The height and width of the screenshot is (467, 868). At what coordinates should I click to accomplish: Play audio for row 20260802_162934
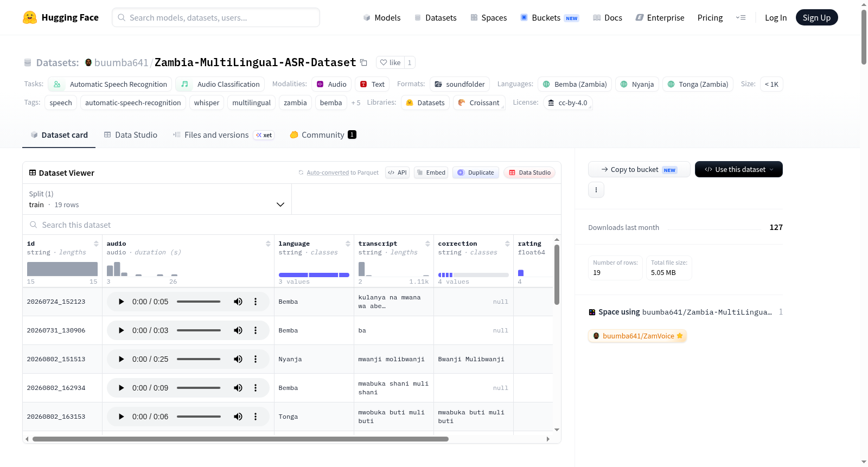tap(122, 388)
